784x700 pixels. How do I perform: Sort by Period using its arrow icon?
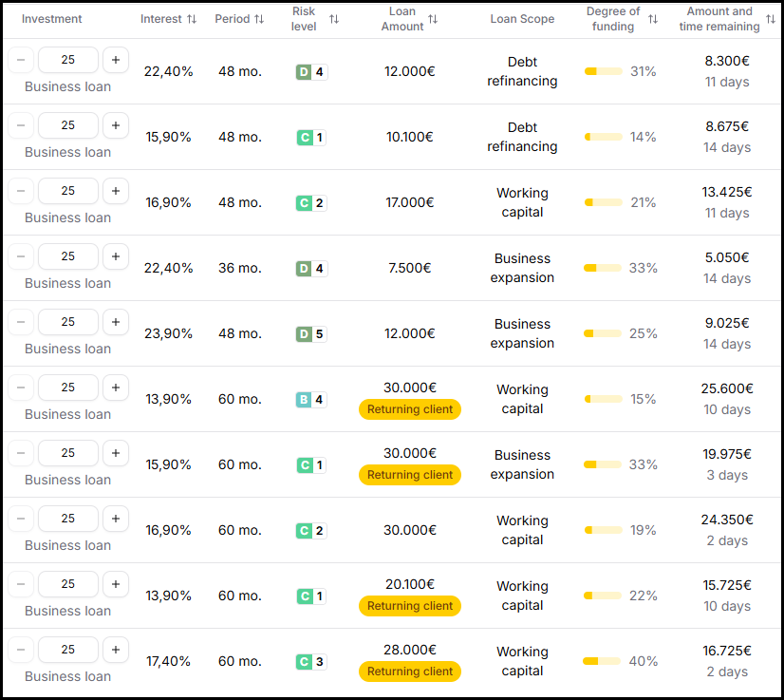(x=259, y=19)
